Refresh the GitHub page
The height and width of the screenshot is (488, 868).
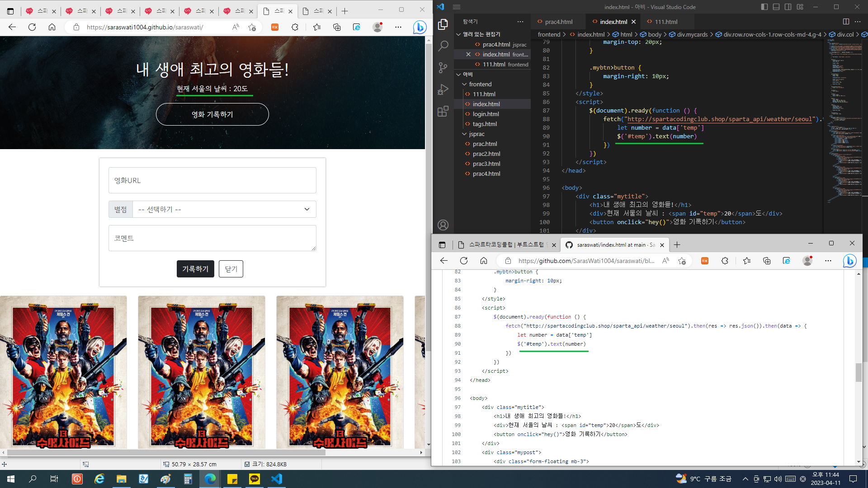pos(464,261)
